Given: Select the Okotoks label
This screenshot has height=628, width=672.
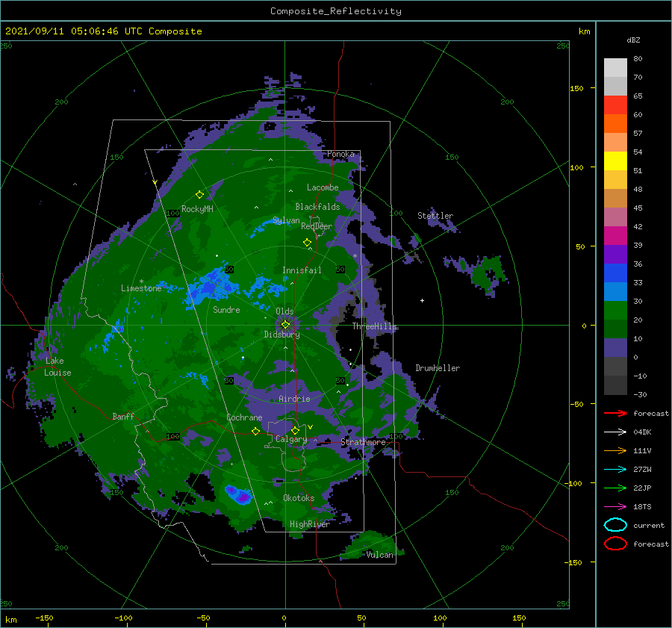Looking at the screenshot, I should click(x=299, y=498).
